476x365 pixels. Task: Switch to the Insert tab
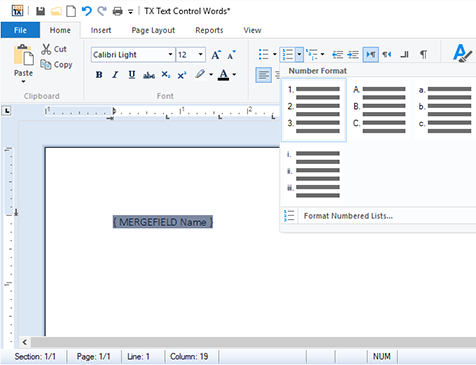point(101,30)
